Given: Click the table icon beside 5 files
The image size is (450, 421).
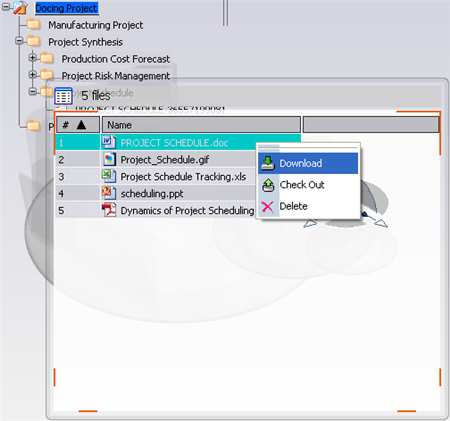Looking at the screenshot, I should pos(63,96).
